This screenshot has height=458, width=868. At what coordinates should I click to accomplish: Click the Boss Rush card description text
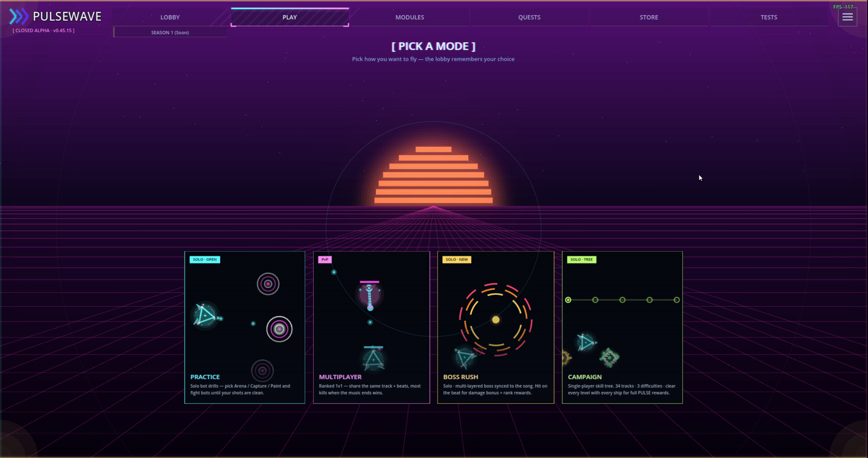coord(495,389)
